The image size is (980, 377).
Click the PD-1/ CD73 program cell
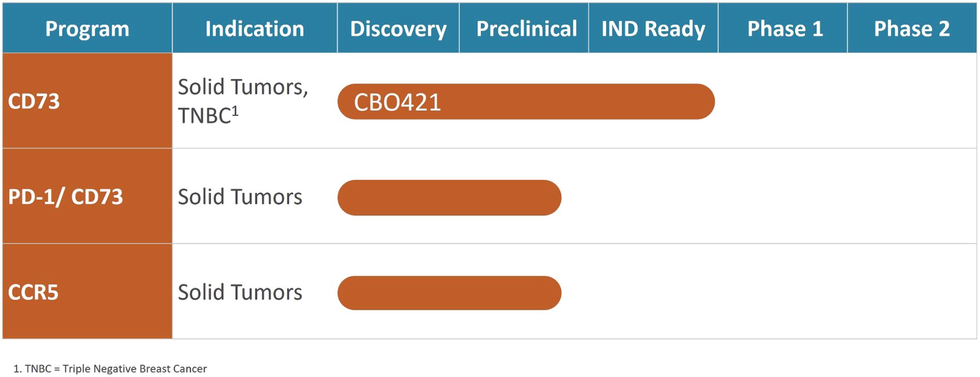pyautogui.click(x=87, y=197)
